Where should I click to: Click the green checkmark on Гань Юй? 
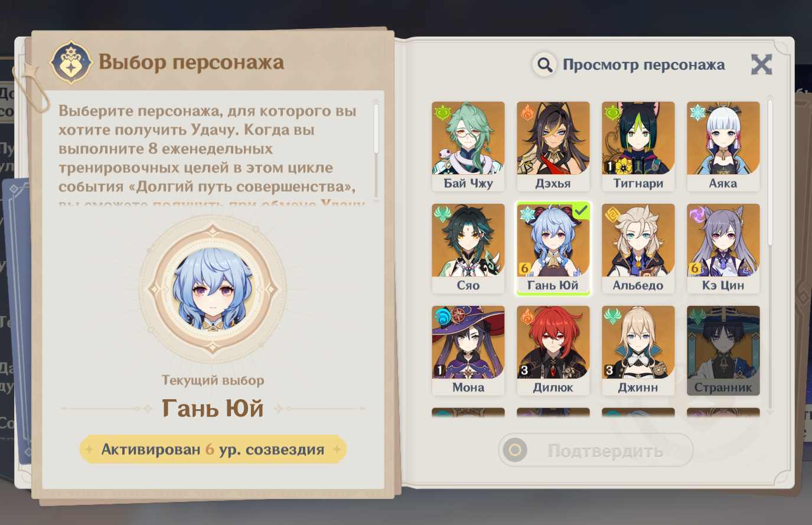[x=581, y=211]
